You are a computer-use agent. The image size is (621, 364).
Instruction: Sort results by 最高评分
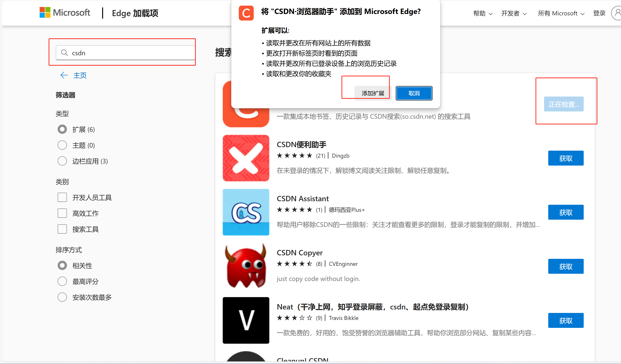[x=62, y=281]
